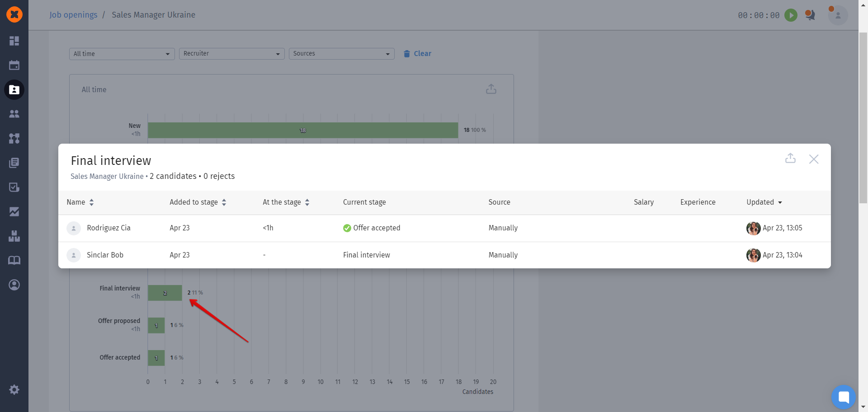
Task: Click the Final interview bar in chart
Action: pyautogui.click(x=165, y=293)
